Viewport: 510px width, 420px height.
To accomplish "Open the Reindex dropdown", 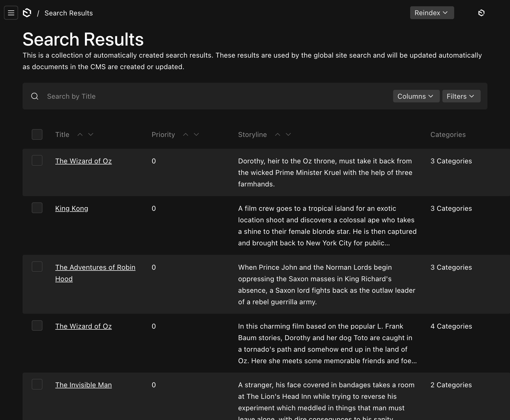I will [432, 13].
